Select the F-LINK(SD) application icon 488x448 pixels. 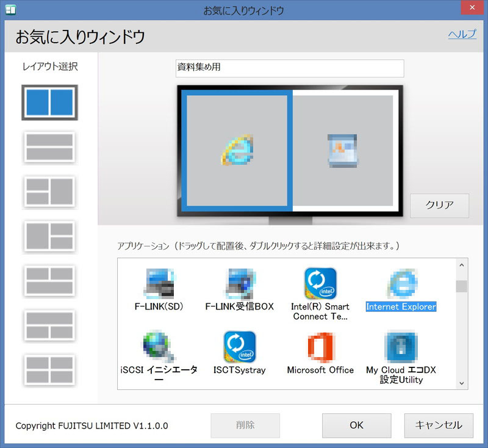[159, 284]
